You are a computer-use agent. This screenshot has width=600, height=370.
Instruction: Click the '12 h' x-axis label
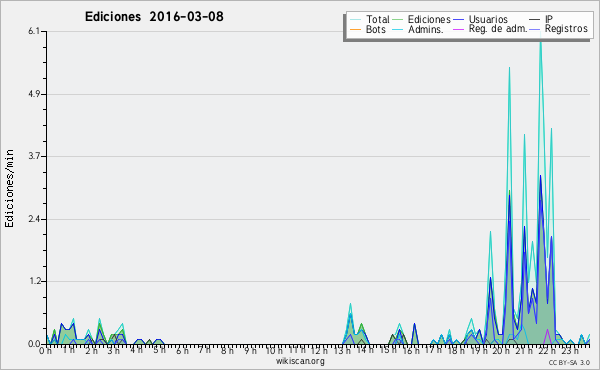coord(318,351)
